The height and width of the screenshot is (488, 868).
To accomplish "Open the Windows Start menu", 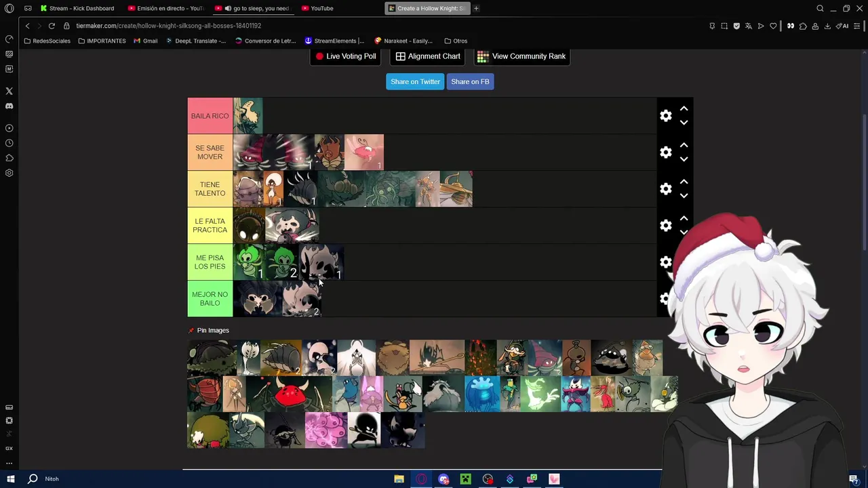I will (10, 479).
